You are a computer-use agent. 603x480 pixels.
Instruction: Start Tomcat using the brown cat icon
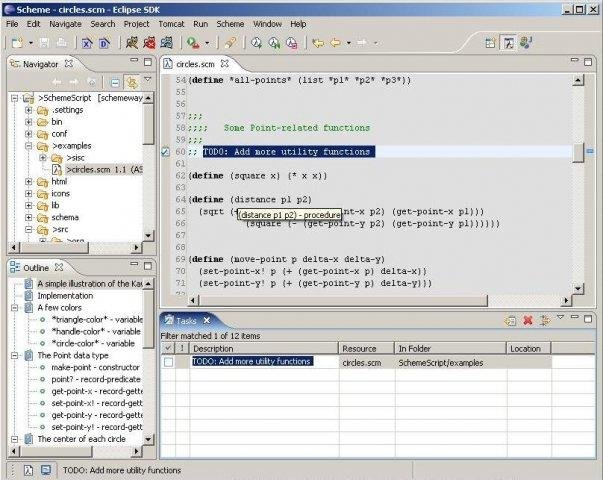132,43
